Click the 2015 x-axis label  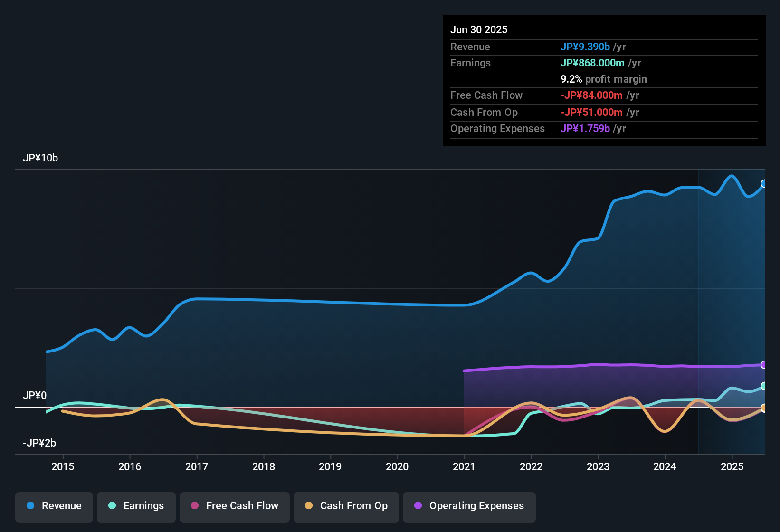pyautogui.click(x=63, y=466)
